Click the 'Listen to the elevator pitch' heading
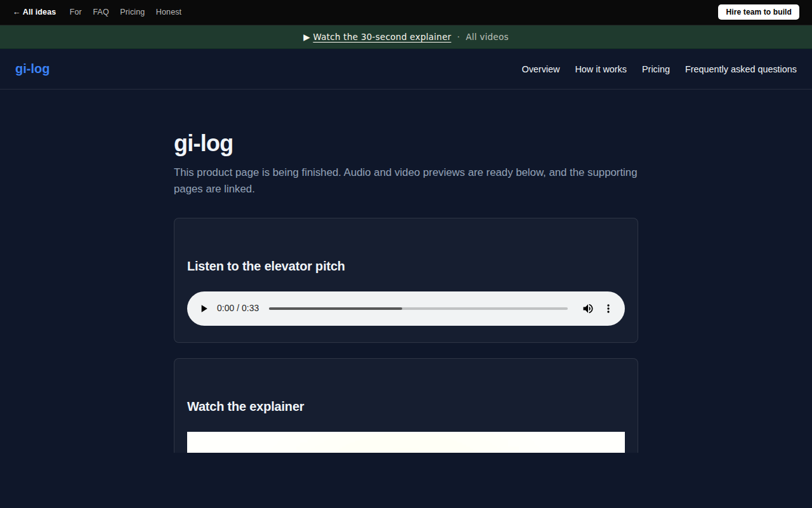Screen dimensions: 812x508 coord(266,266)
